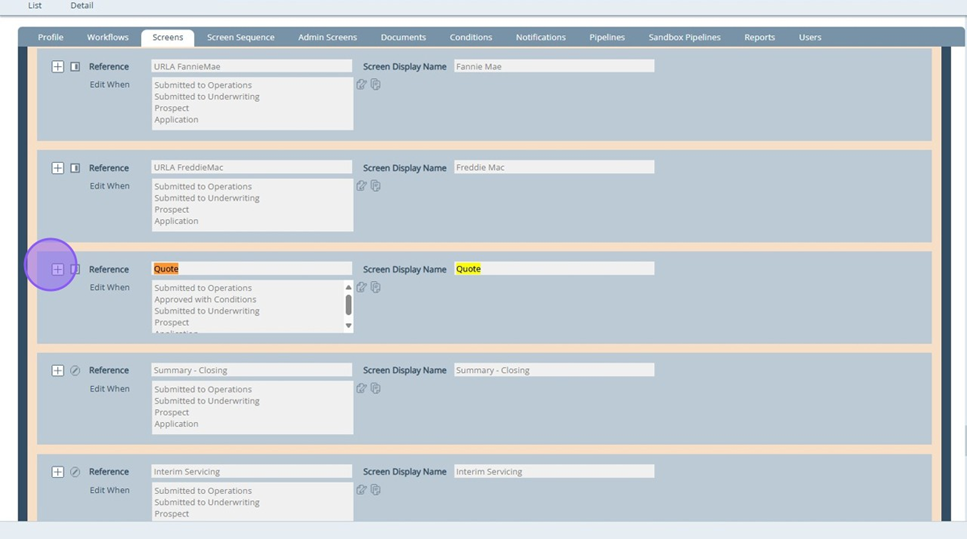Go to the Sandbox Pipelines tab
Viewport: 967px width, 539px height.
coord(684,38)
